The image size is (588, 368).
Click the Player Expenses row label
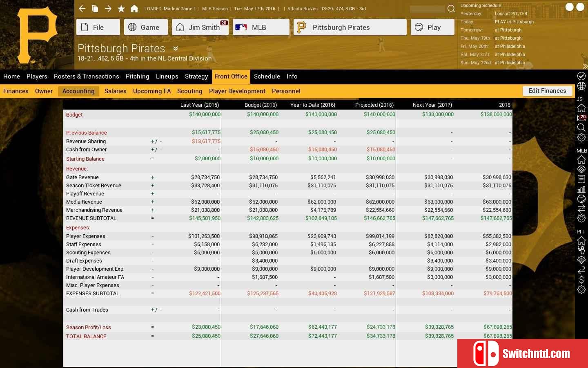(x=86, y=236)
